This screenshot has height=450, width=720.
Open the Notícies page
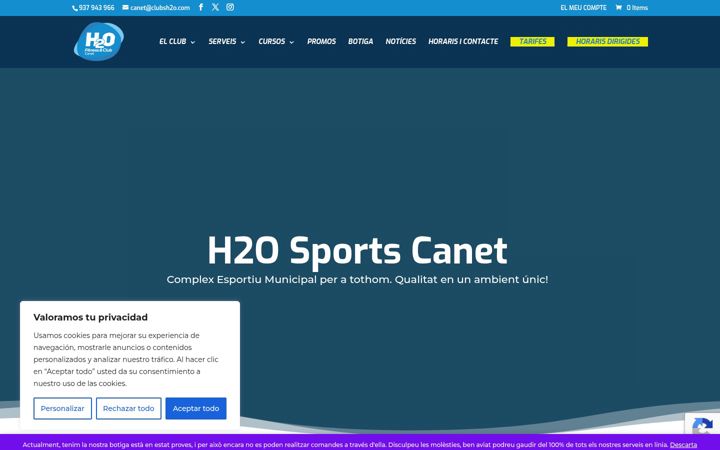(400, 41)
